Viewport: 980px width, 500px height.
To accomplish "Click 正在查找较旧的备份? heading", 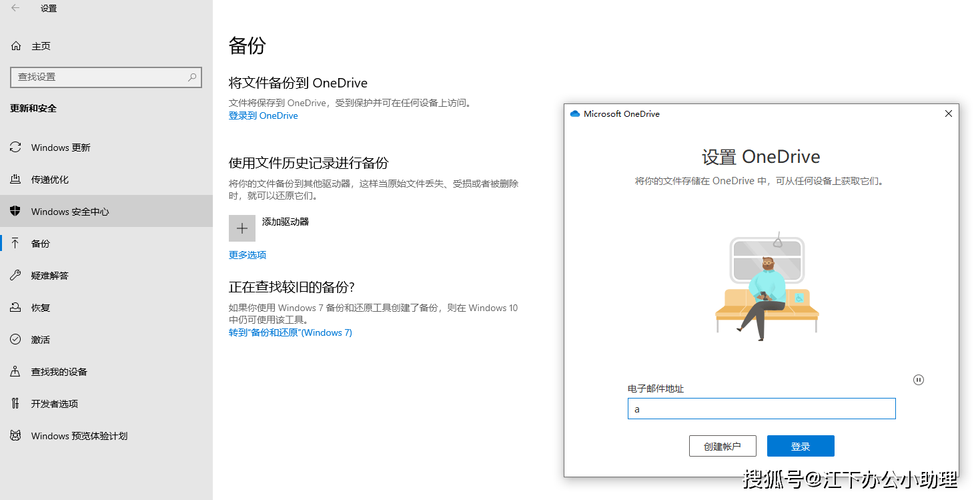I will (292, 287).
